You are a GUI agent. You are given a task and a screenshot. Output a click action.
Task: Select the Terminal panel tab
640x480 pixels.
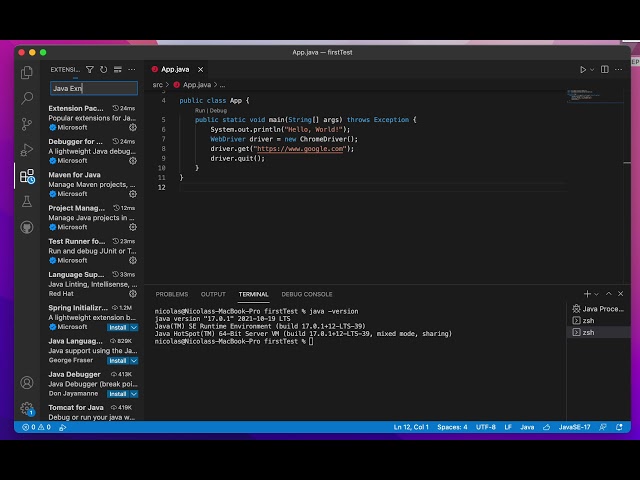tap(253, 294)
